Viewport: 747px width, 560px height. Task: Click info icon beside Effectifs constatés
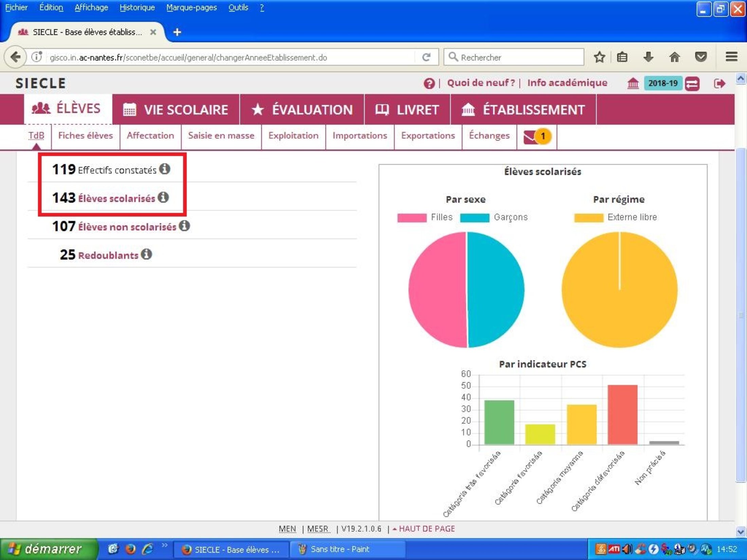[165, 169]
